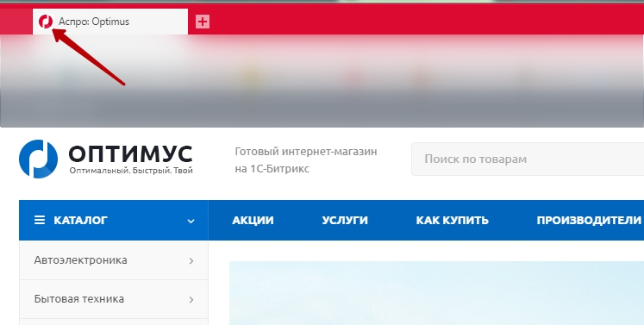
Task: Switch to the Аспро: Optimus browser tab
Action: pyautogui.click(x=110, y=22)
